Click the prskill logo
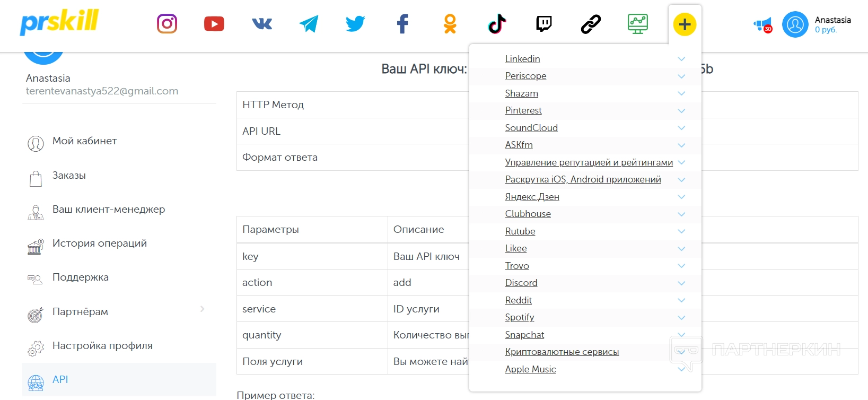This screenshot has height=400, width=868. [x=59, y=22]
